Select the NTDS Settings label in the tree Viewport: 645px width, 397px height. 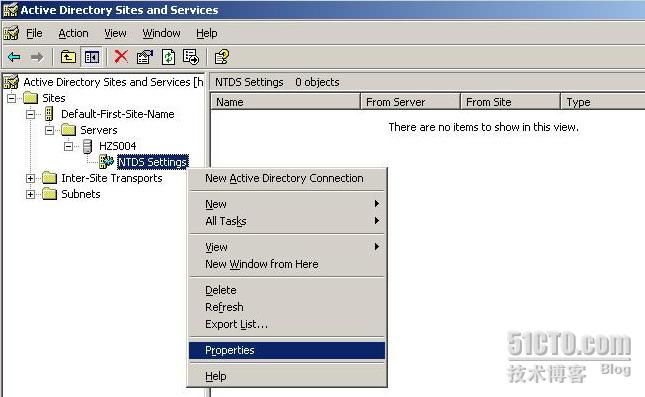pos(153,162)
